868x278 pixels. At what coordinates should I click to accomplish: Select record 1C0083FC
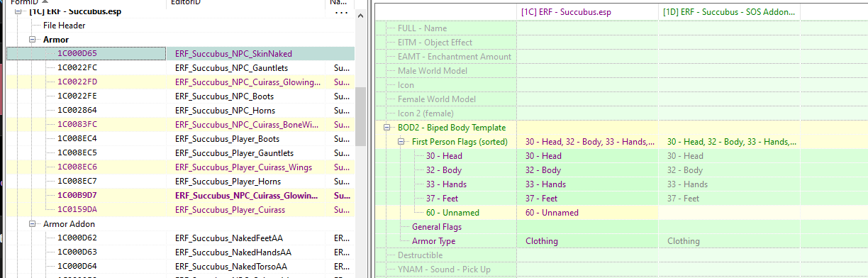[77, 125]
